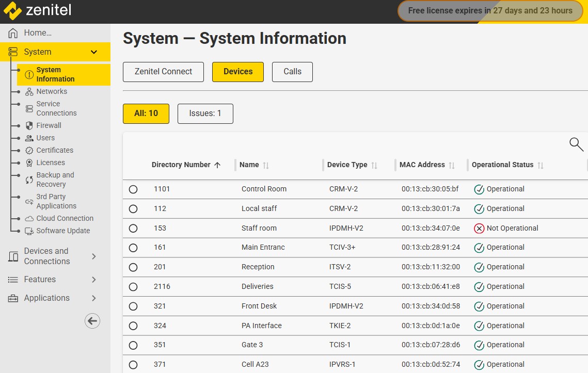Click the Software Update download icon
This screenshot has width=588, height=373.
click(29, 231)
